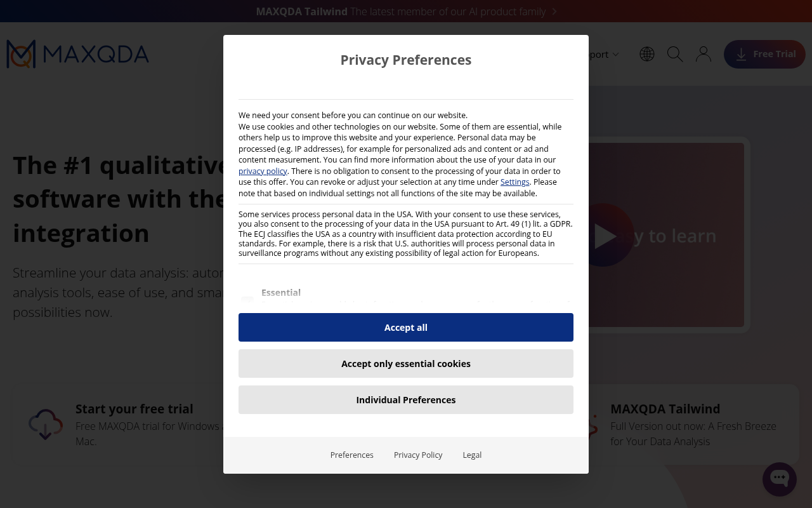Toggle the Essential cookies checkbox
Viewport: 812px width, 508px height.
pos(247,300)
